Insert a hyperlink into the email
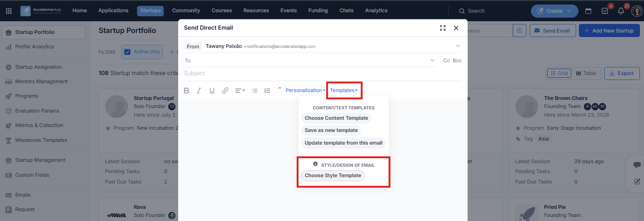Viewport: 644px width, 221px height. pos(225,90)
